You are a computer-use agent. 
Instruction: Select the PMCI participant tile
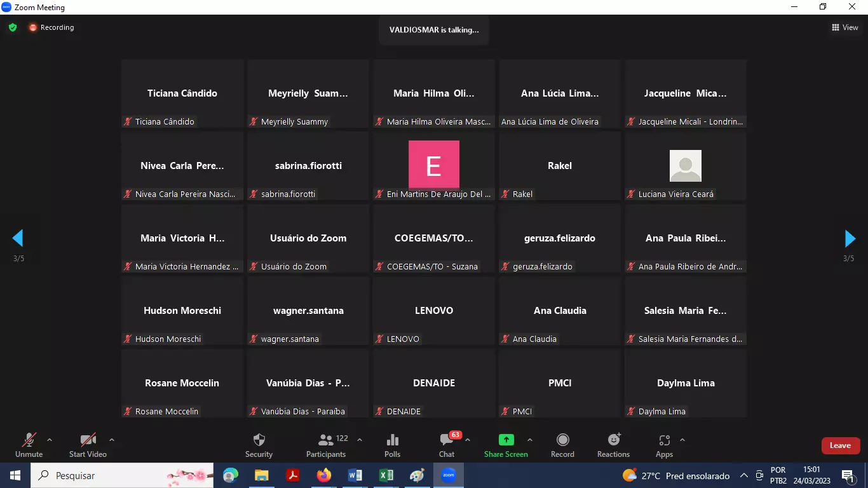(x=560, y=383)
